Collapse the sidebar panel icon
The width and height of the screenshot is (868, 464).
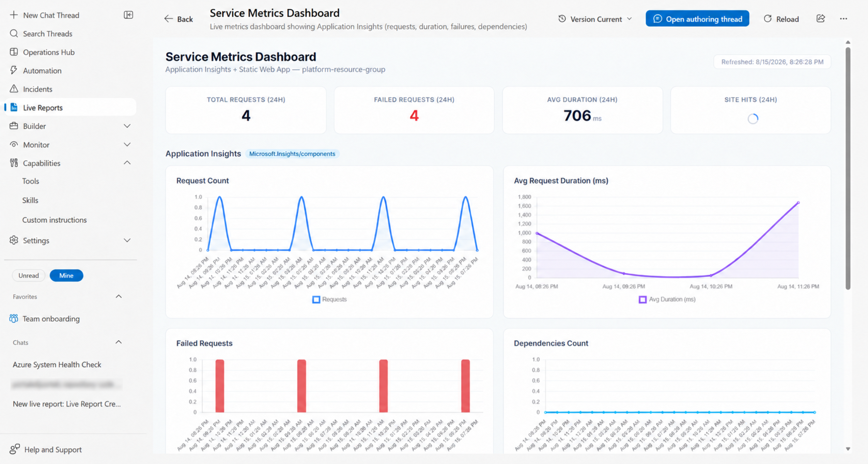coord(128,15)
